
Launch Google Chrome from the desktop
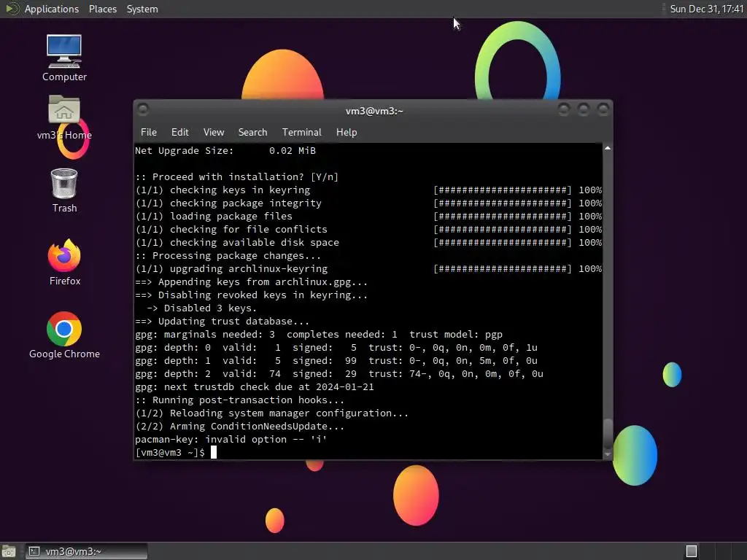coord(64,335)
